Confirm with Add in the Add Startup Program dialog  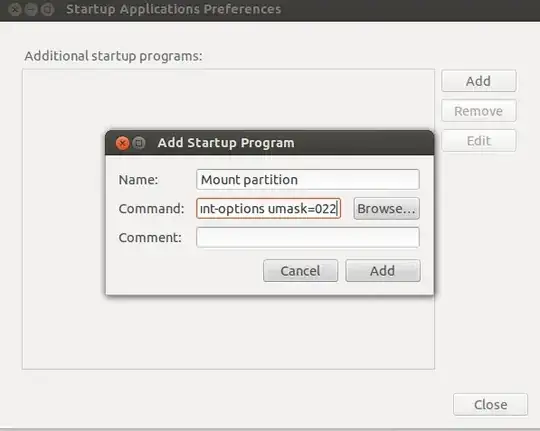click(x=383, y=270)
